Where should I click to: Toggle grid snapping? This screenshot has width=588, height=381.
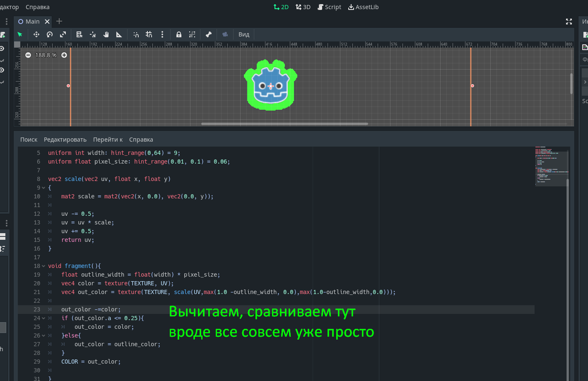pyautogui.click(x=149, y=34)
